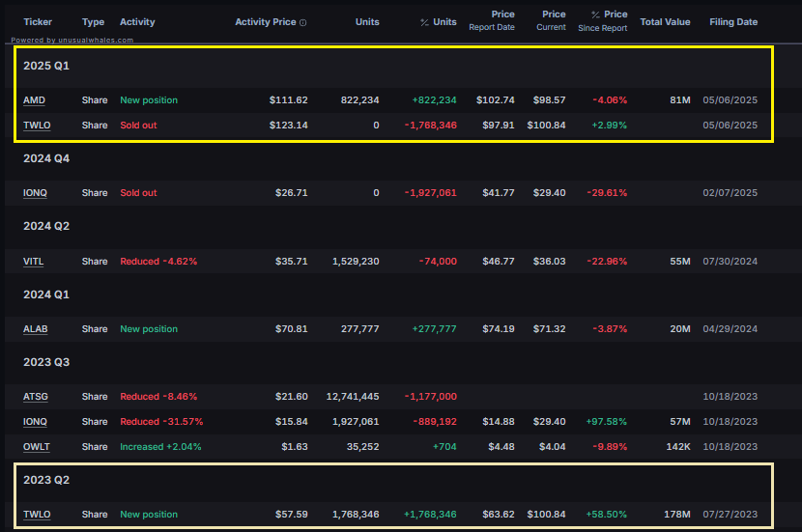Click the Reduced -8.46% activity
Image resolution: width=802 pixels, height=532 pixels.
click(x=158, y=396)
